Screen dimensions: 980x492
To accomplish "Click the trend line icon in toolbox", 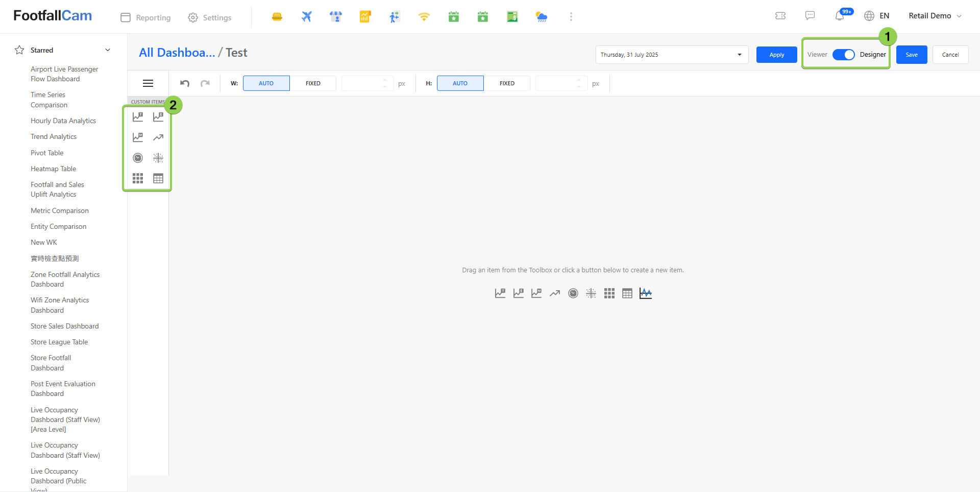I will click(x=158, y=137).
